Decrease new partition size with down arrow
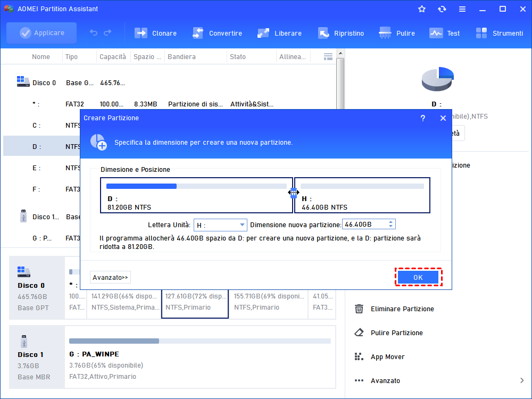 [391, 226]
